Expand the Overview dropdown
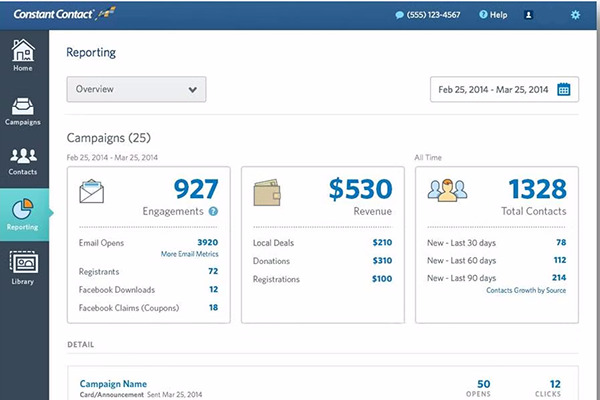600x400 pixels. click(136, 89)
